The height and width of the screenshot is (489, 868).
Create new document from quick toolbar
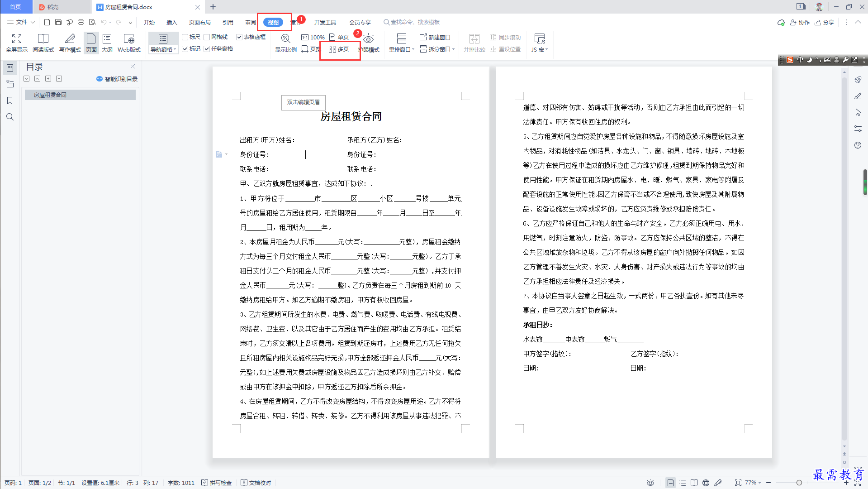click(47, 22)
